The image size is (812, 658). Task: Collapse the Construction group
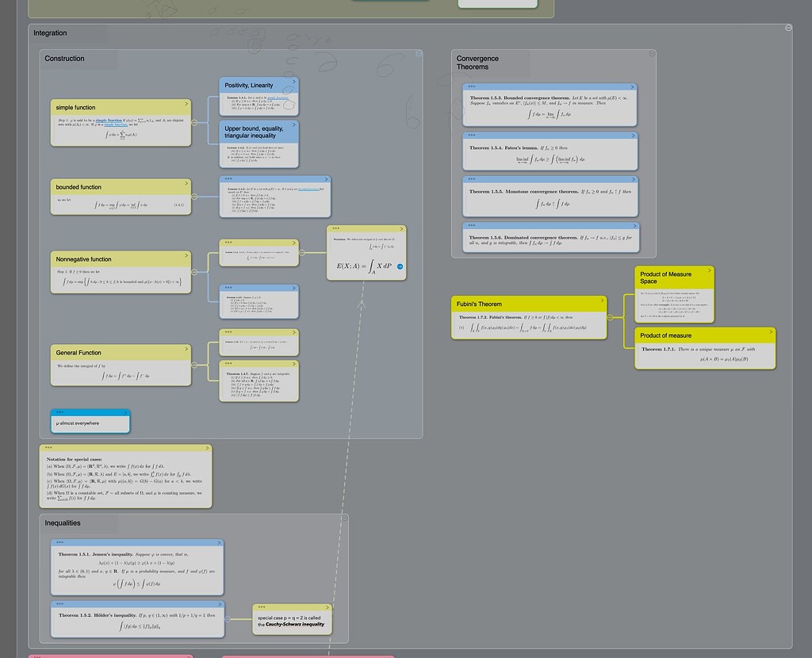click(419, 53)
